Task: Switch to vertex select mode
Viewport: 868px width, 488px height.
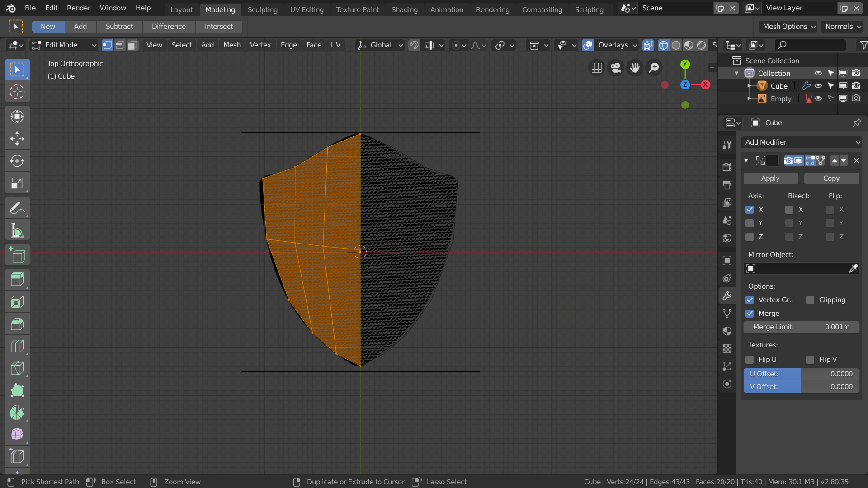Action: (x=107, y=45)
